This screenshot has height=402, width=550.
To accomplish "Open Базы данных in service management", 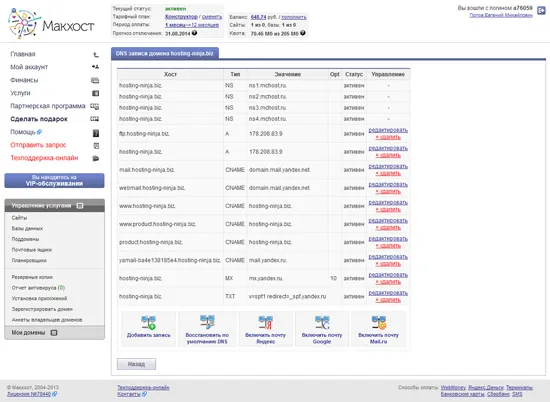I will click(27, 228).
